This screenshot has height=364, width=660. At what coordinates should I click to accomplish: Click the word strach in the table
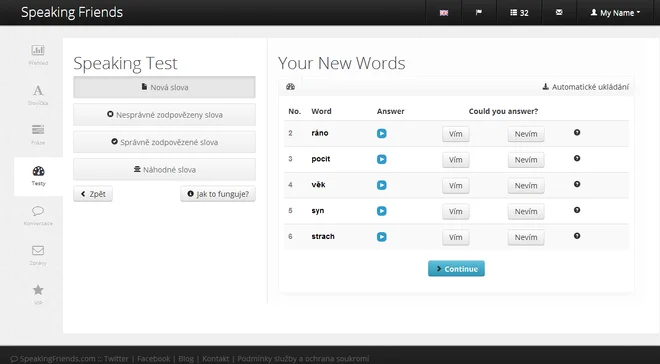323,236
